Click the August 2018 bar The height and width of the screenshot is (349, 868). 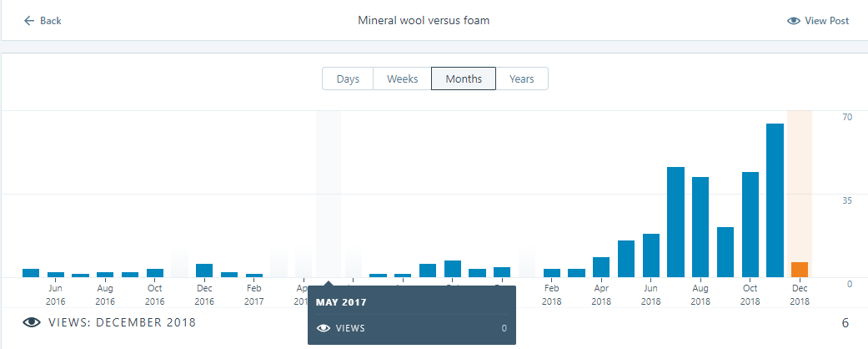pyautogui.click(x=700, y=227)
